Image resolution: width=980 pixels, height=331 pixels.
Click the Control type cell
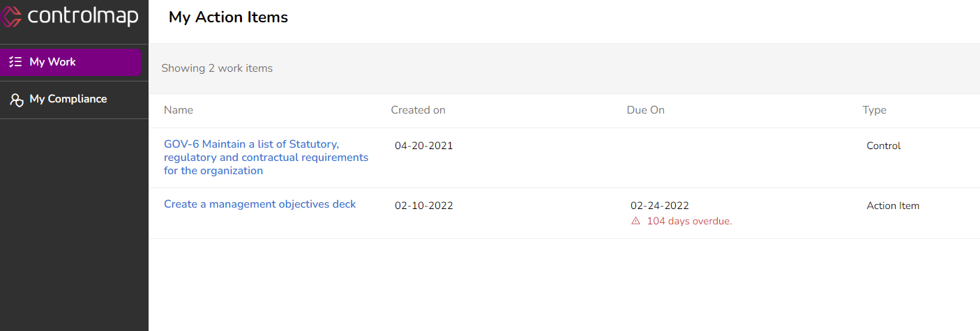pos(884,146)
